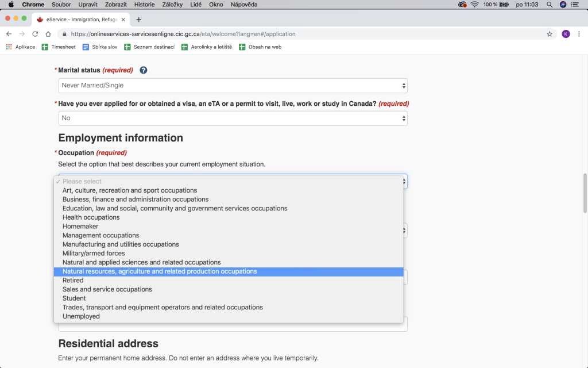This screenshot has height=368, width=588.
Task: Click the browser reload page icon
Action: 35,34
